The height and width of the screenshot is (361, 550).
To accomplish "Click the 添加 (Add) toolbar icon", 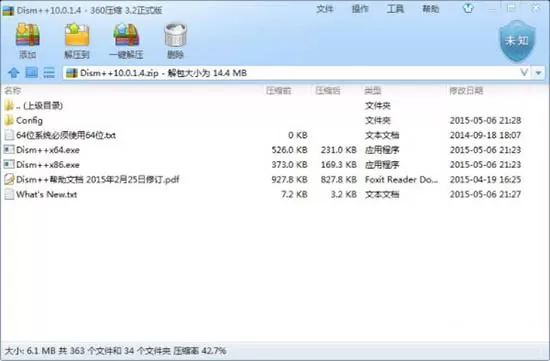I will click(x=27, y=35).
